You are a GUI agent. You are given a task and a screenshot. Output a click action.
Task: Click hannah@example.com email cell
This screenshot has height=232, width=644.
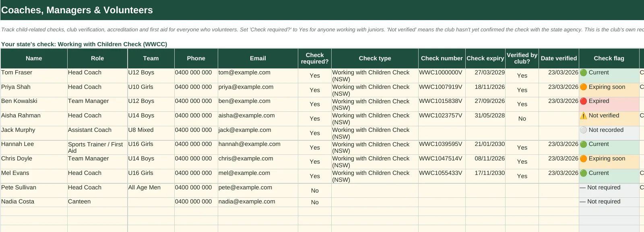click(258, 148)
